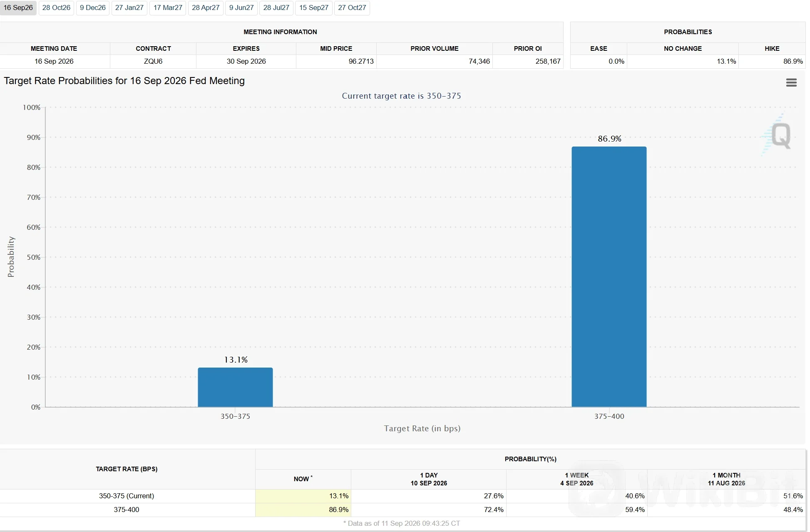Click the highlighted 86.9% NOW cell
Viewport: 810px width, 532px height.
click(x=303, y=510)
